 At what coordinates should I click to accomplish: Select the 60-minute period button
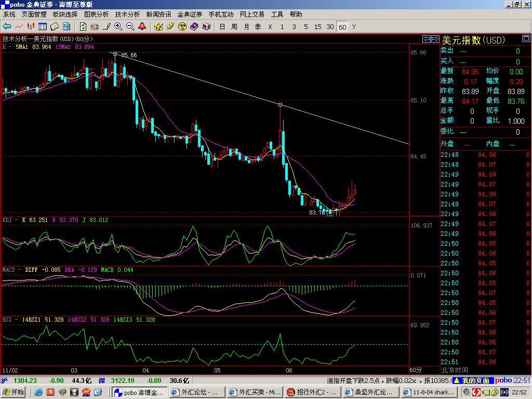pyautogui.click(x=342, y=27)
